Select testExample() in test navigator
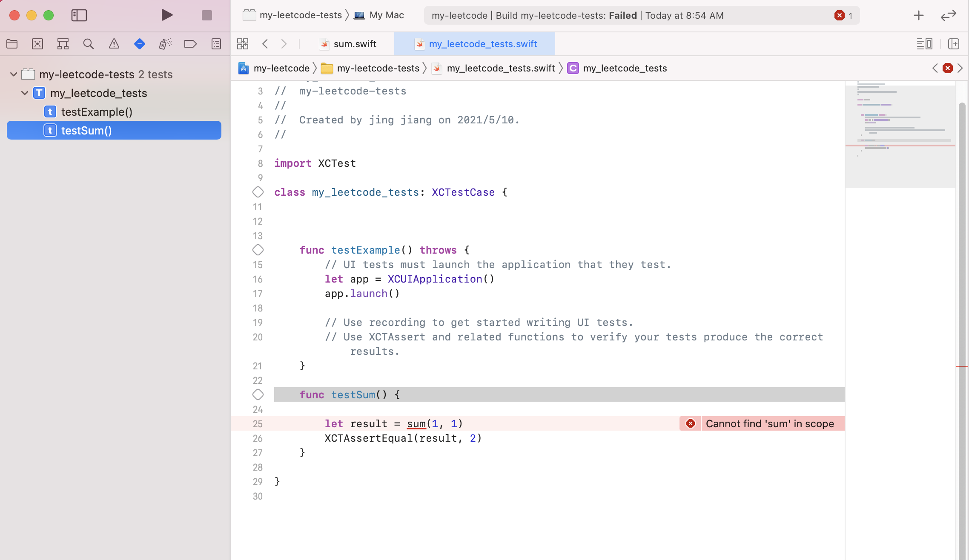The image size is (969, 560). tap(114, 112)
